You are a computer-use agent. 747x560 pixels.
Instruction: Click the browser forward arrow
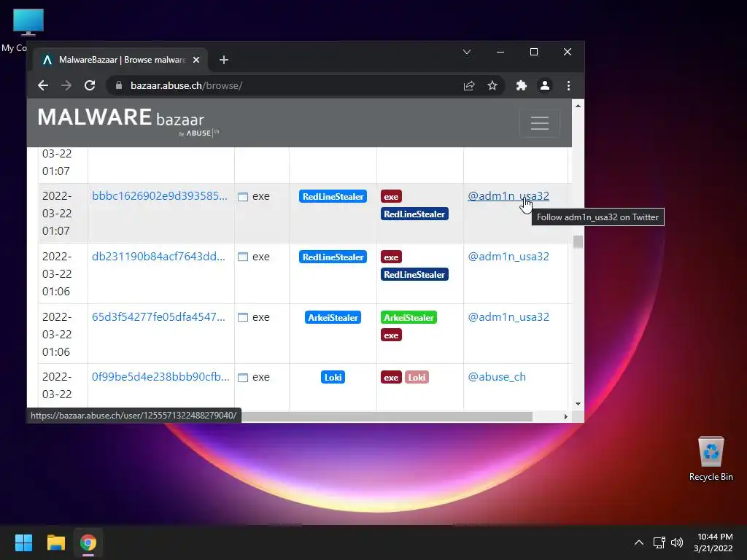(66, 86)
